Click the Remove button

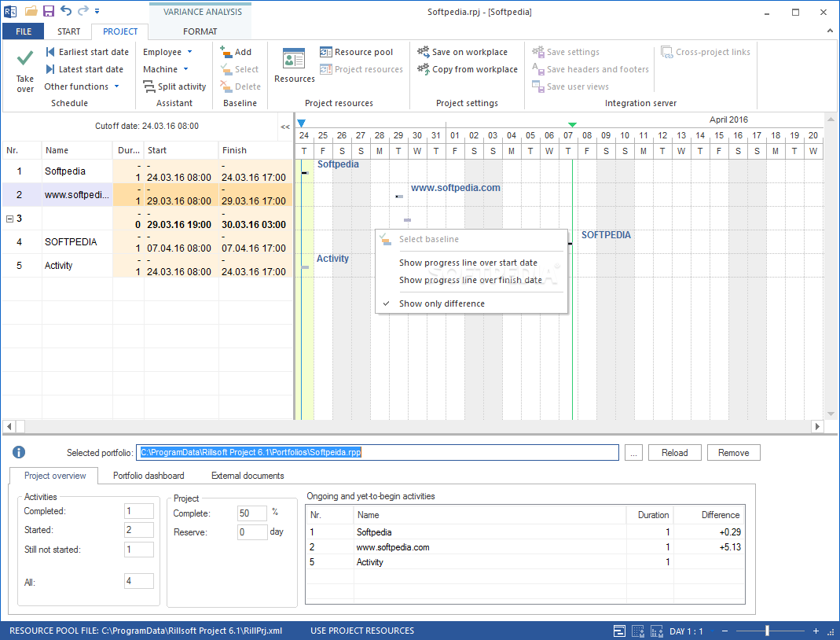coord(733,452)
